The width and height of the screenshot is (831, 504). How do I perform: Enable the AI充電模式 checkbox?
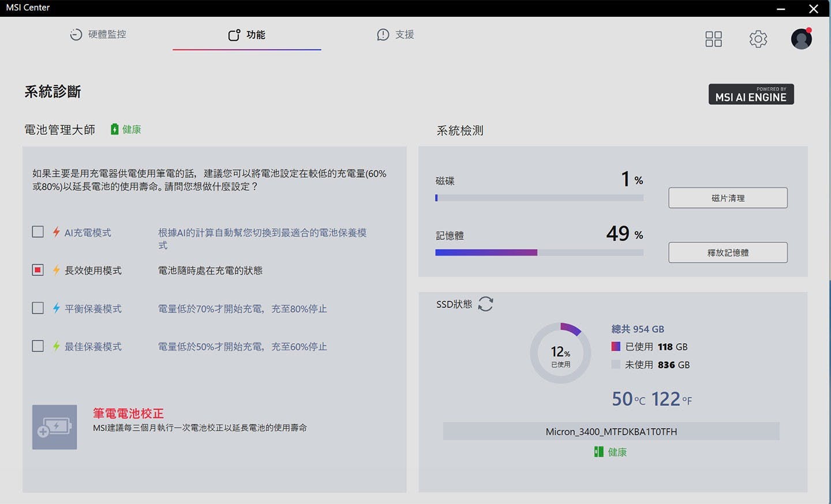38,232
